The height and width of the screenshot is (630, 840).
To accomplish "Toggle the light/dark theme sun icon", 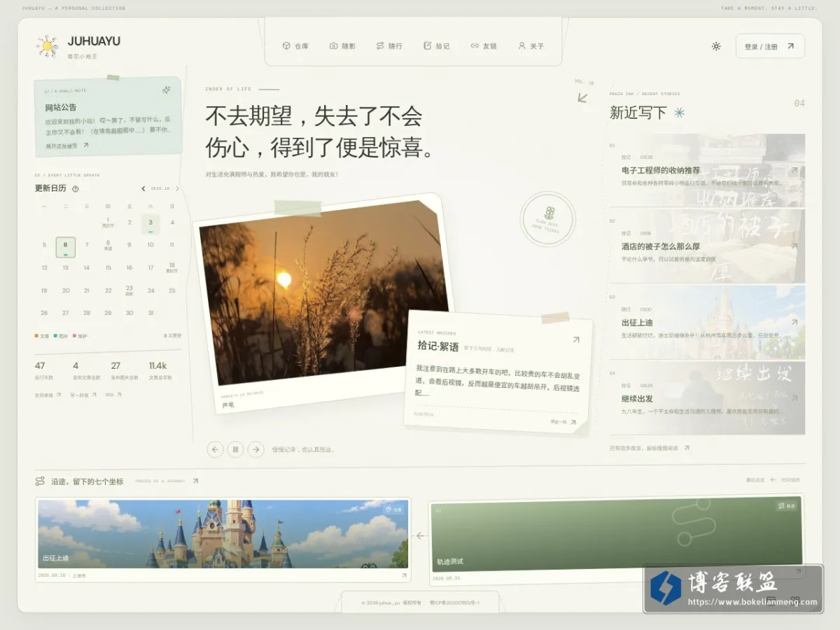I will coord(716,46).
